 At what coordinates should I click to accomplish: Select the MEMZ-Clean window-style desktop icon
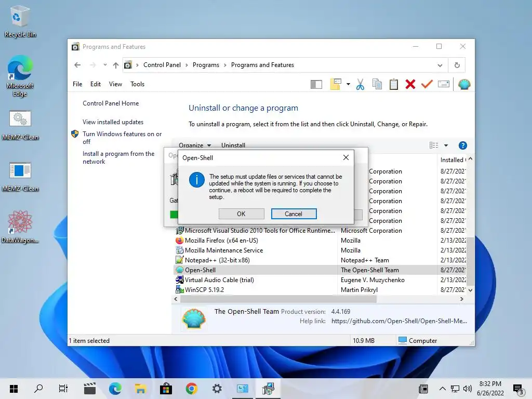point(20,177)
